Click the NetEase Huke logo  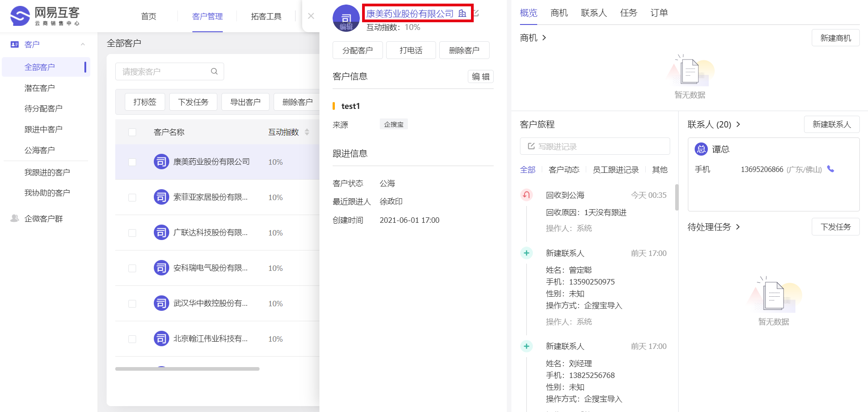point(45,16)
